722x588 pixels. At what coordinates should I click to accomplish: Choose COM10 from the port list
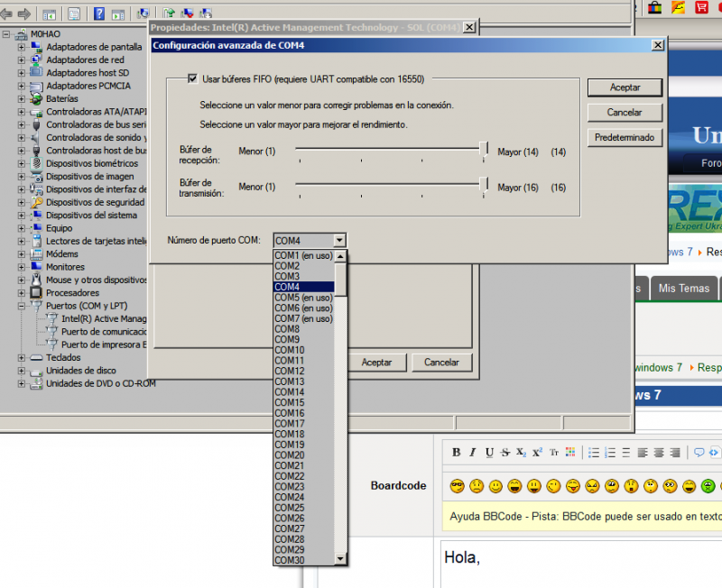[304, 350]
